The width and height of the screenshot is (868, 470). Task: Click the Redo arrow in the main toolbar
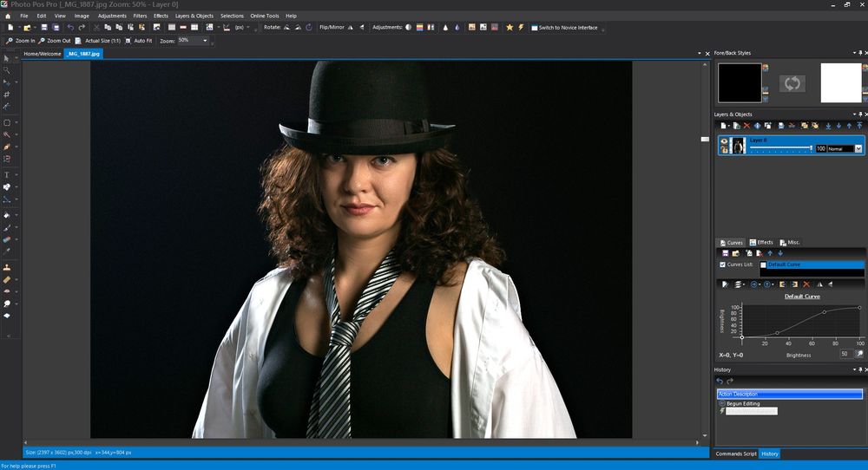tap(82, 27)
